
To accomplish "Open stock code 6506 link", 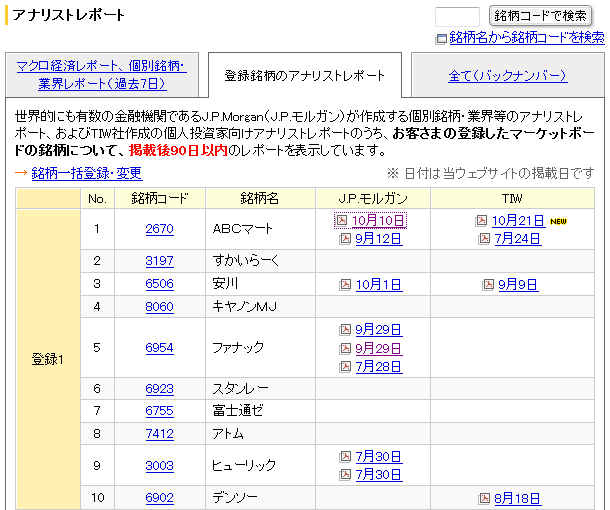I will click(x=160, y=284).
